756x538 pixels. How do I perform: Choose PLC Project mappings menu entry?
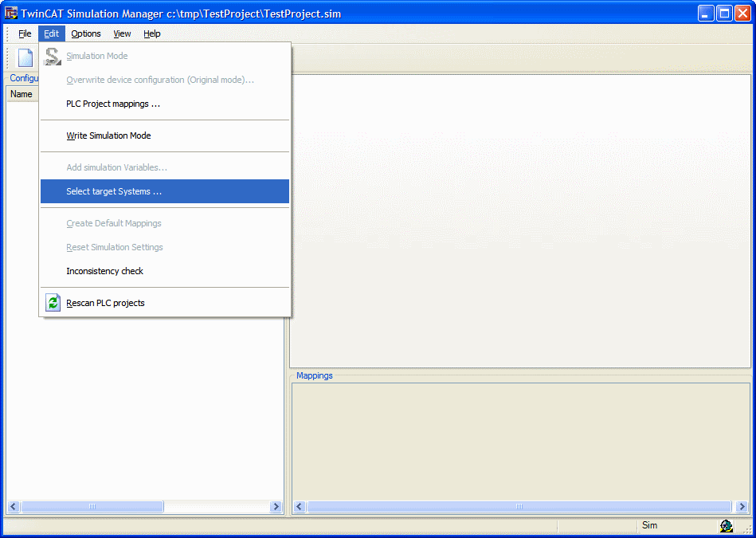tap(165, 104)
